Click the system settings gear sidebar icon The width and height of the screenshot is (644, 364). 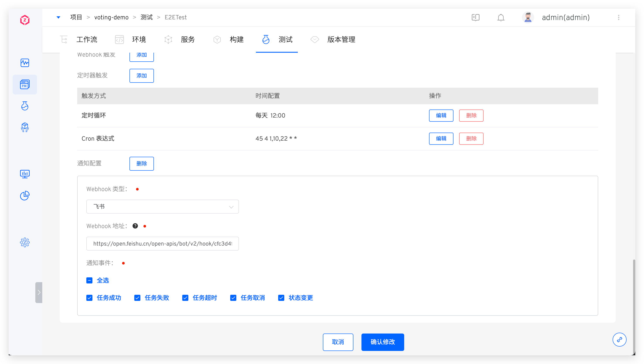pos(25,242)
